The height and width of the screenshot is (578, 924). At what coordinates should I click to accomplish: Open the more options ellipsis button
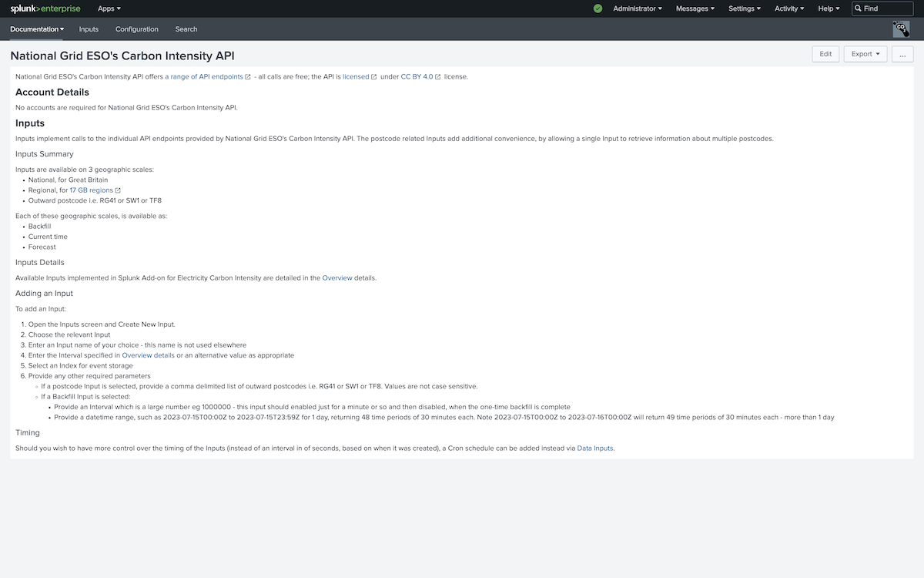(902, 54)
